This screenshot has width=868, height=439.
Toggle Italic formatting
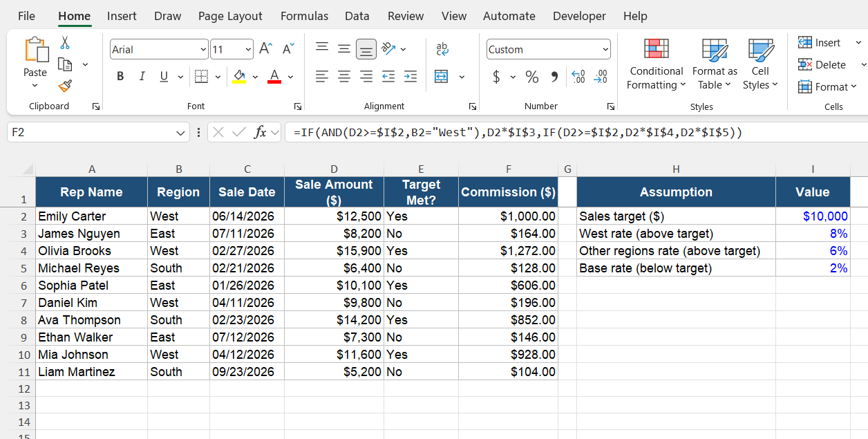[142, 76]
